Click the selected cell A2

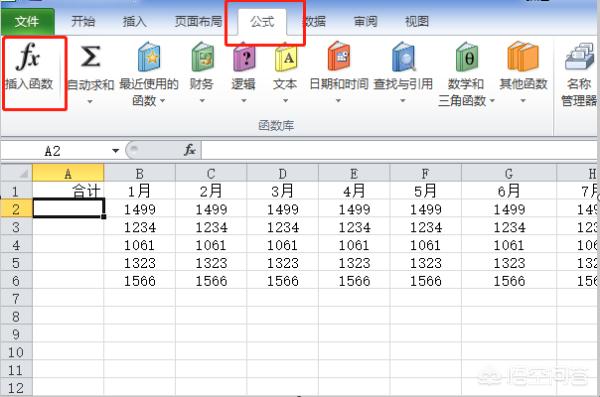68,209
